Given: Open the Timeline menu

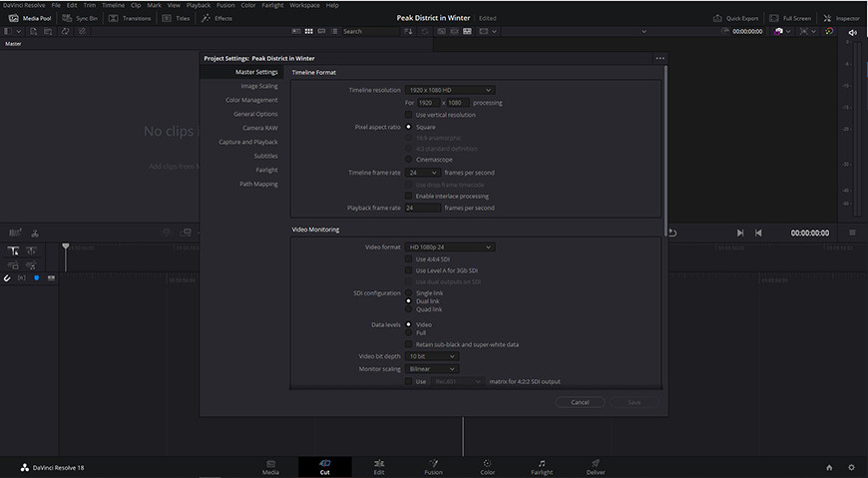Looking at the screenshot, I should point(113,5).
